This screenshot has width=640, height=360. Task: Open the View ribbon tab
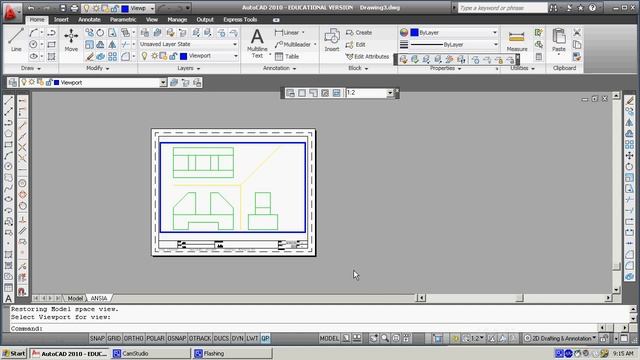pyautogui.click(x=152, y=20)
